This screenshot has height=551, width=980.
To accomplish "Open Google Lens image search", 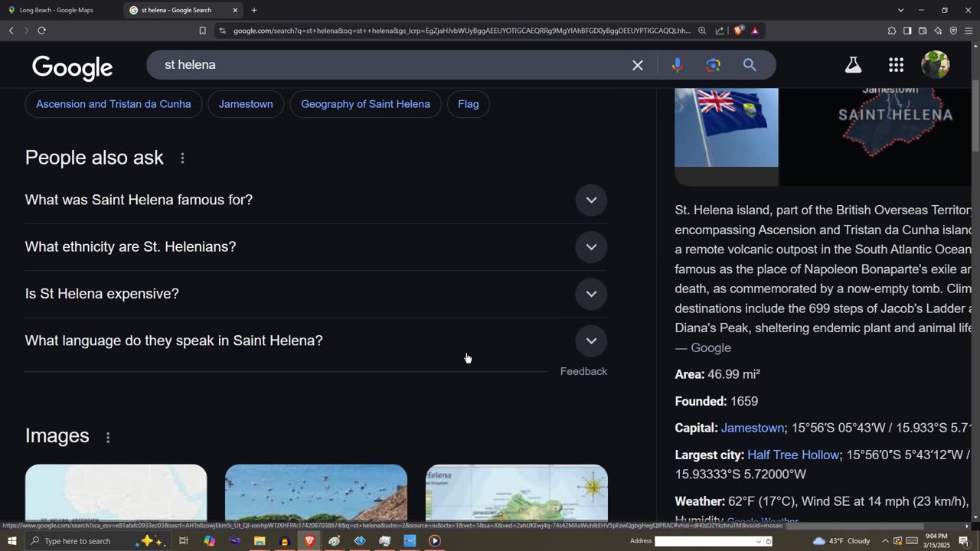I will coord(713,65).
